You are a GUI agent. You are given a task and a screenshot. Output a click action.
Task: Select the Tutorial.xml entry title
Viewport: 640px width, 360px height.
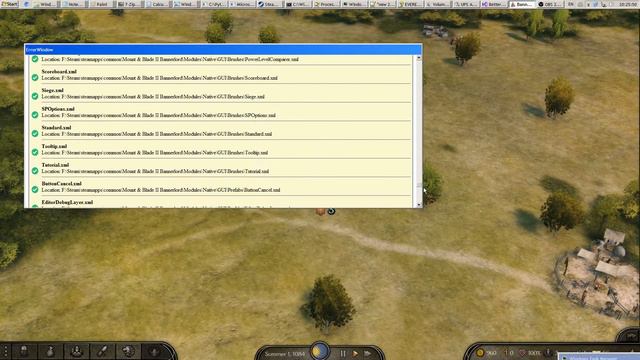55,165
